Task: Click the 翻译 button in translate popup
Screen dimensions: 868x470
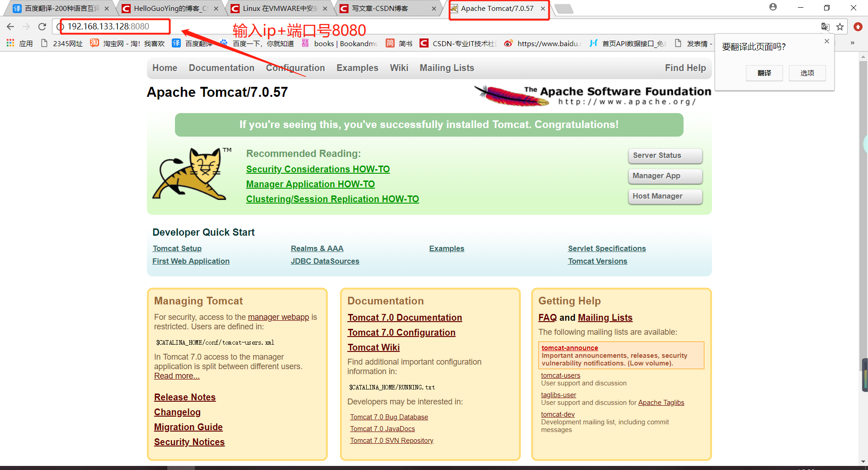Action: click(x=764, y=73)
